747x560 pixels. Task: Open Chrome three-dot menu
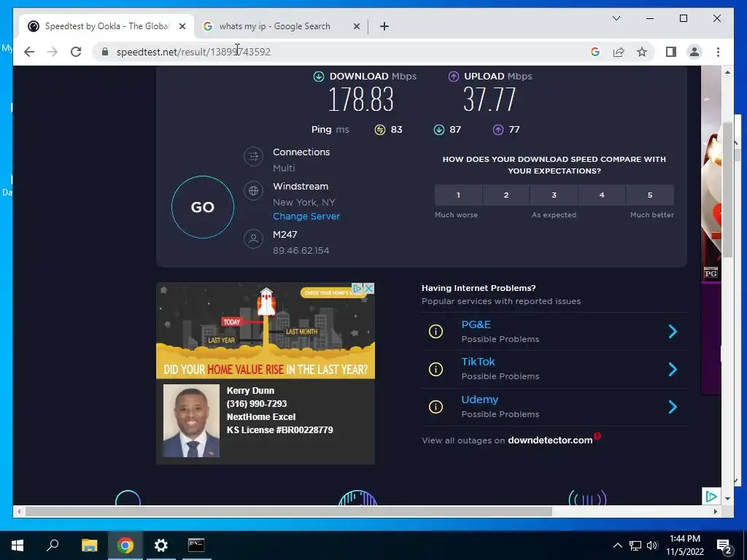pos(718,52)
